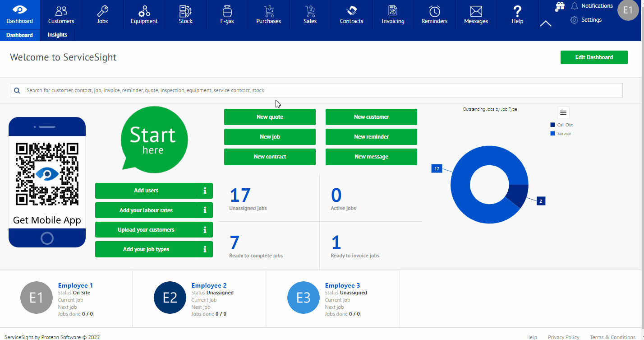The image size is (644, 340).
Task: Click the dark Call Out chart segment
Action: [x=518, y=195]
